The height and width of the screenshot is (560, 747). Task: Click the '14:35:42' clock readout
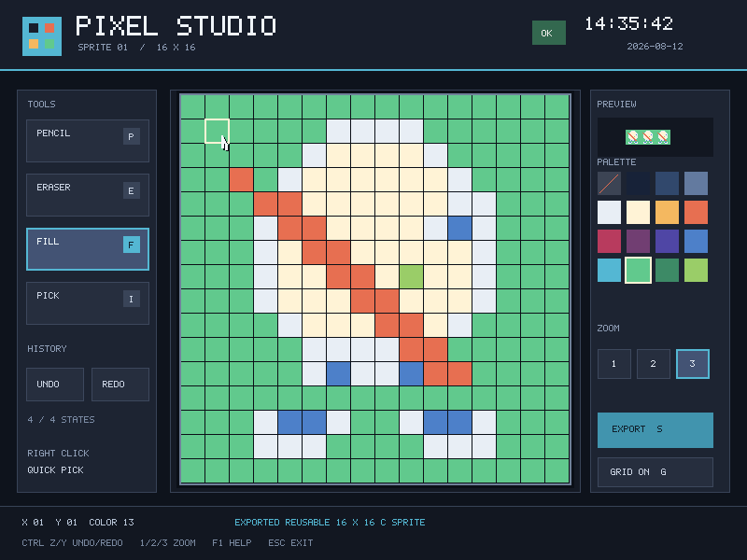(628, 24)
